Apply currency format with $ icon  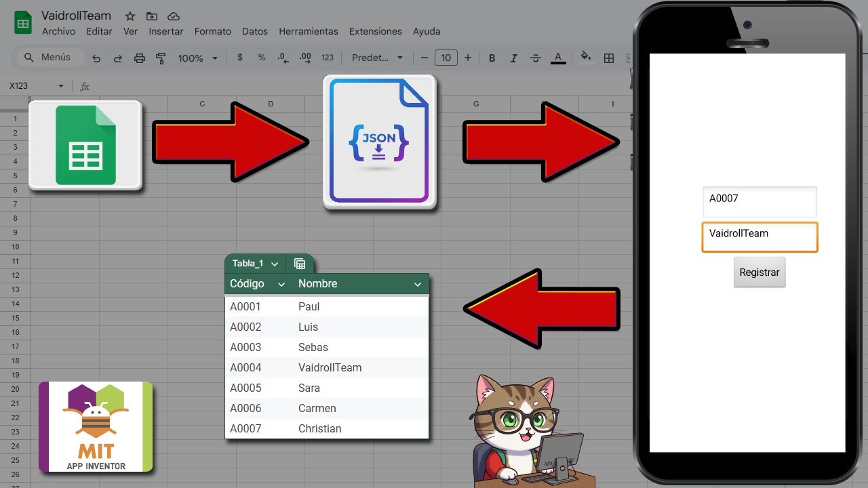tap(240, 58)
